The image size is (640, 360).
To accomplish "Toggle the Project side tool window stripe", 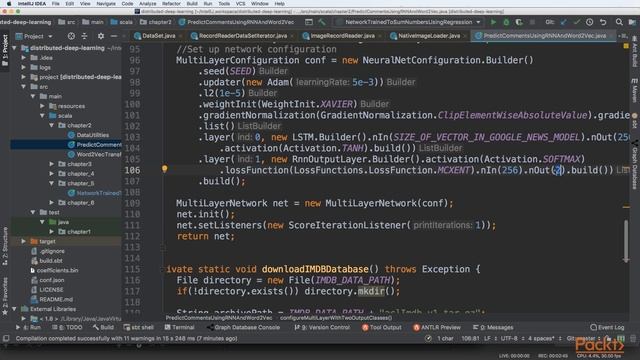I will [x=5, y=51].
